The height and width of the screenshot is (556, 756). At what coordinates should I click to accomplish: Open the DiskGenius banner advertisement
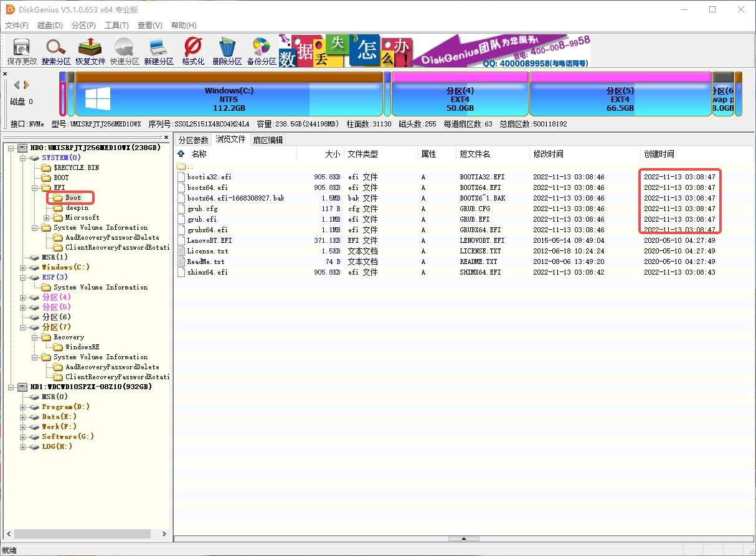pyautogui.click(x=435, y=50)
